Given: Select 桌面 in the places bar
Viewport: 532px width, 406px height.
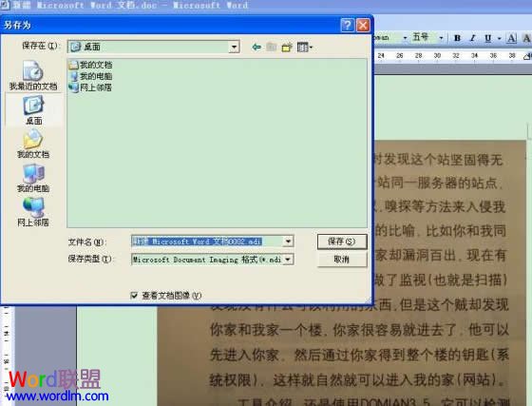Looking at the screenshot, I should 33,110.
